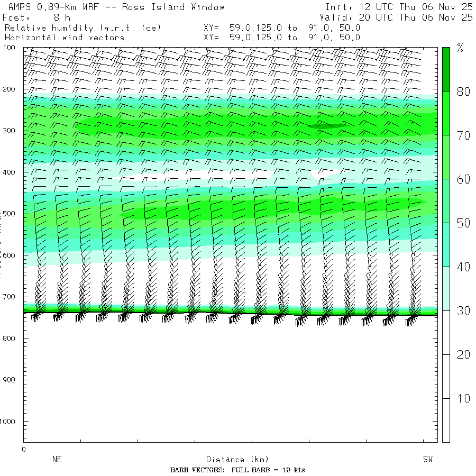
Task: Click the 700 pressure axis label
Action: tap(9, 297)
